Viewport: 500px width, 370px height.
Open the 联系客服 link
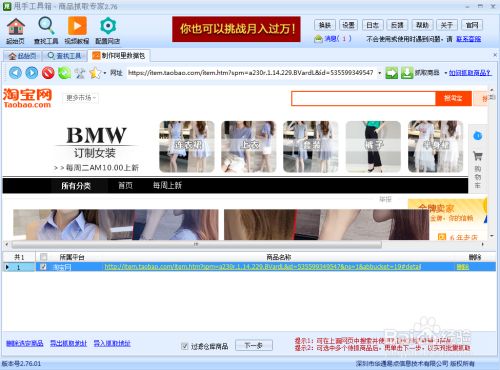click(468, 39)
